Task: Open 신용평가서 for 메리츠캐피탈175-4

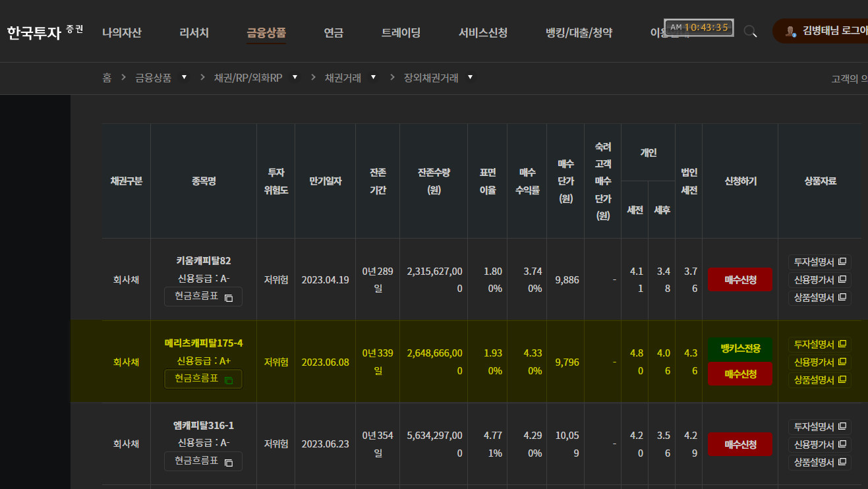Action: click(820, 362)
